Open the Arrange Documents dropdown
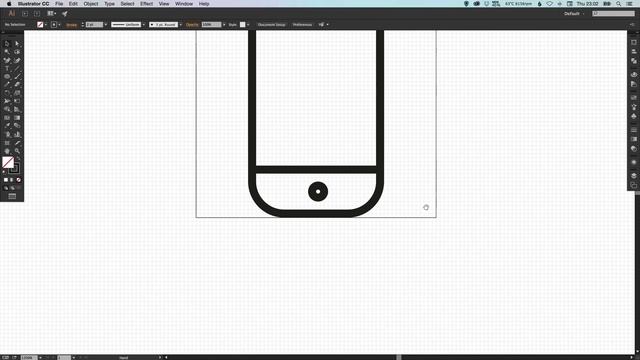640x360 pixels. pos(51,13)
